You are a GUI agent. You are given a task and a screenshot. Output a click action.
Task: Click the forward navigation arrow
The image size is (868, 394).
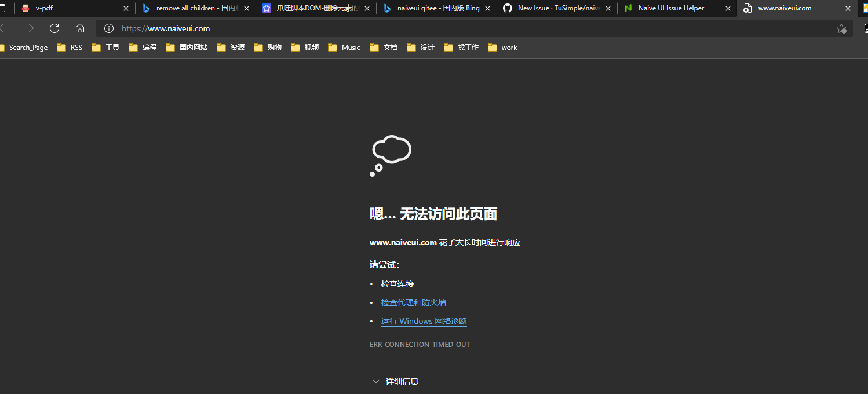click(28, 28)
